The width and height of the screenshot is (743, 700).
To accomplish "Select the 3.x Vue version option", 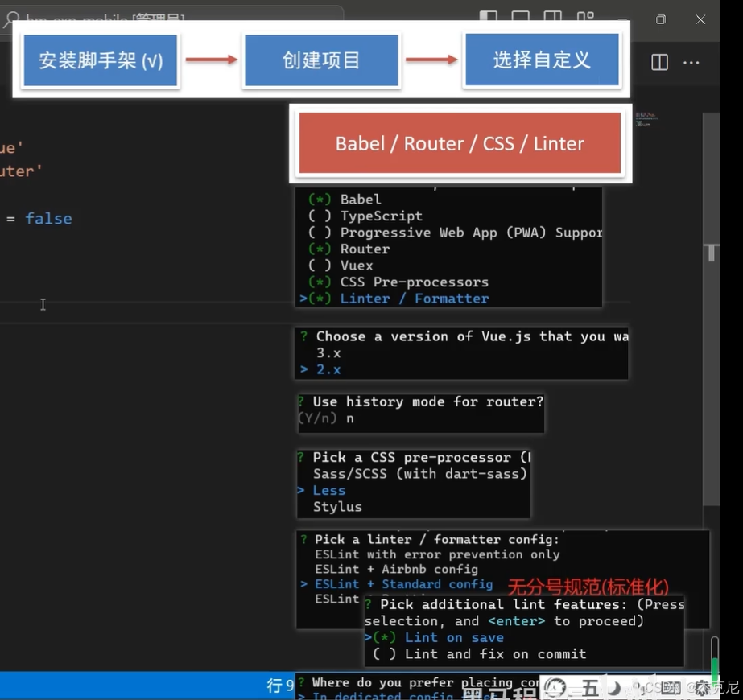I will (x=328, y=353).
